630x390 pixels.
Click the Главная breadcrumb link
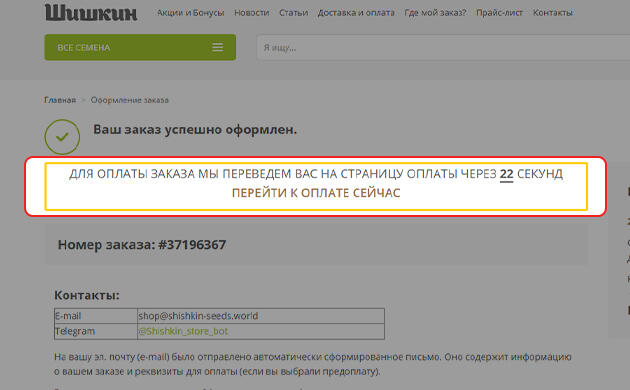click(60, 100)
